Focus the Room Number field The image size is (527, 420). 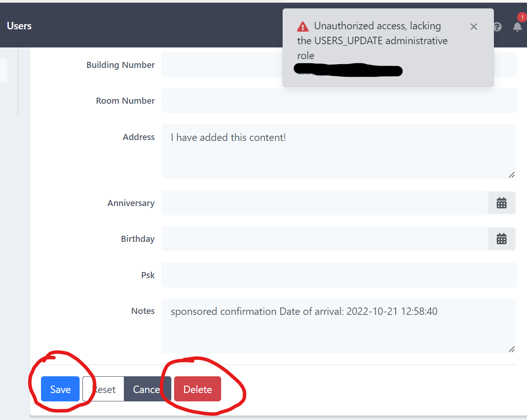click(x=339, y=101)
